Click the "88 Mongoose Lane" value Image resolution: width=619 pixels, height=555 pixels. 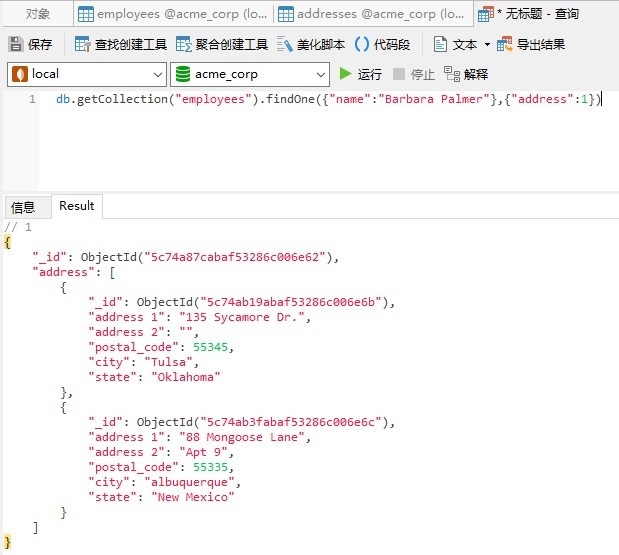[x=242, y=437]
